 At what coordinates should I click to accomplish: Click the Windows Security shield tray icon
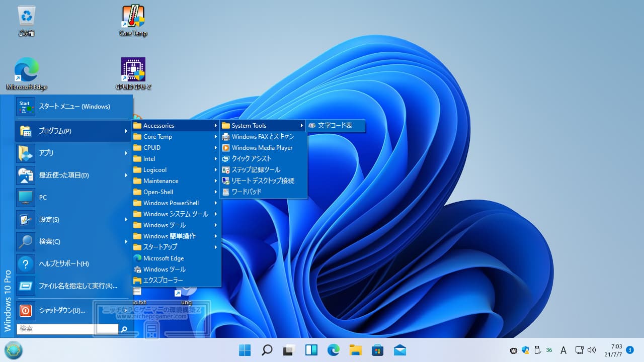click(x=525, y=350)
